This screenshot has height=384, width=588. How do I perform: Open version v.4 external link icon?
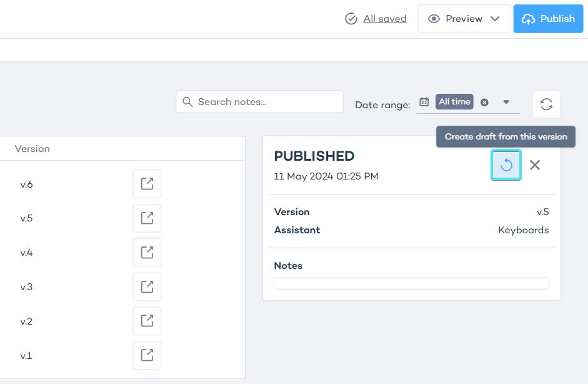[x=147, y=253]
